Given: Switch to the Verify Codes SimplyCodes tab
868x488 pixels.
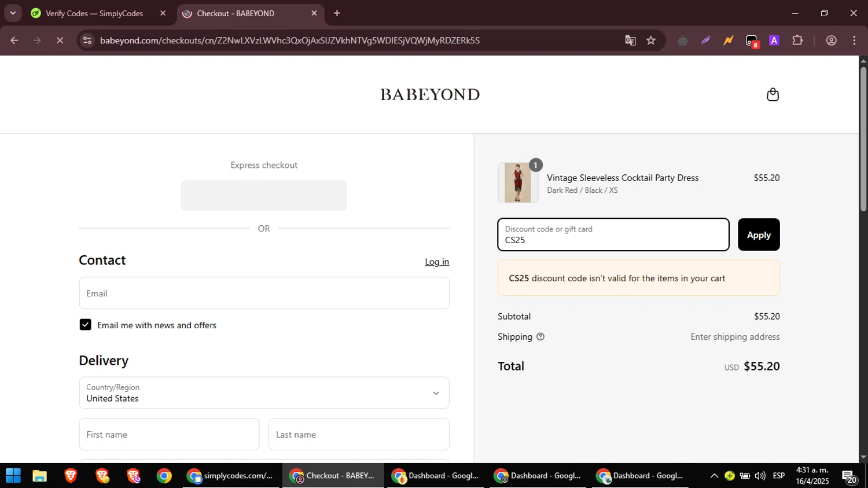Looking at the screenshot, I should pyautogui.click(x=95, y=13).
